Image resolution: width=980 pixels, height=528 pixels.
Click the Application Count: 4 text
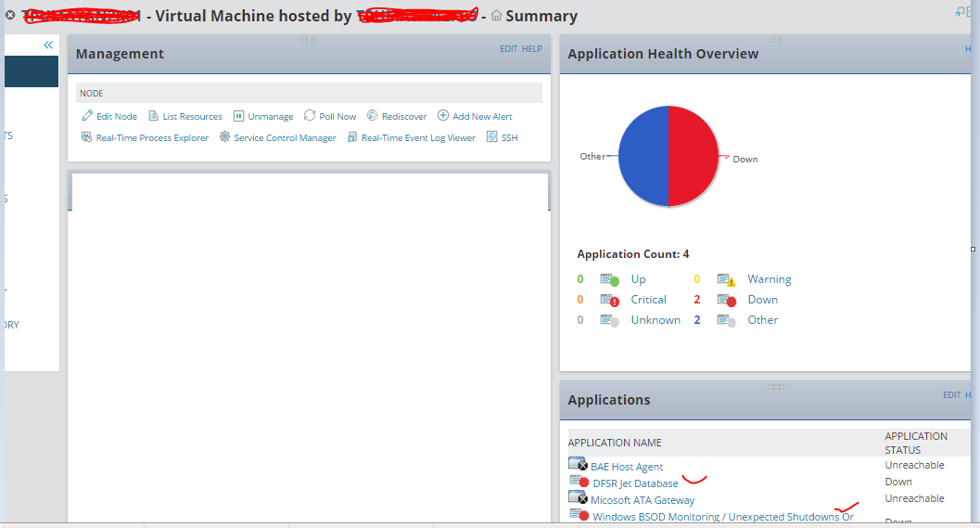tap(632, 254)
